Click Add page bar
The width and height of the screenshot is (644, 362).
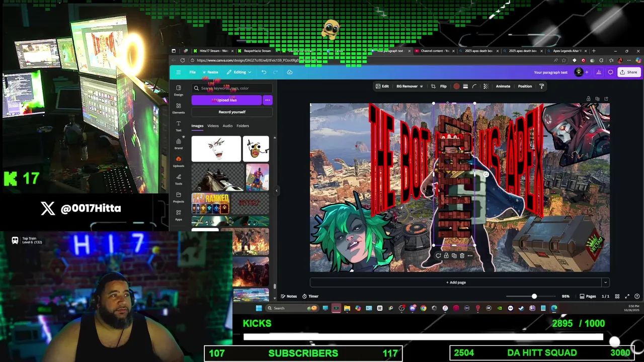[455, 282]
